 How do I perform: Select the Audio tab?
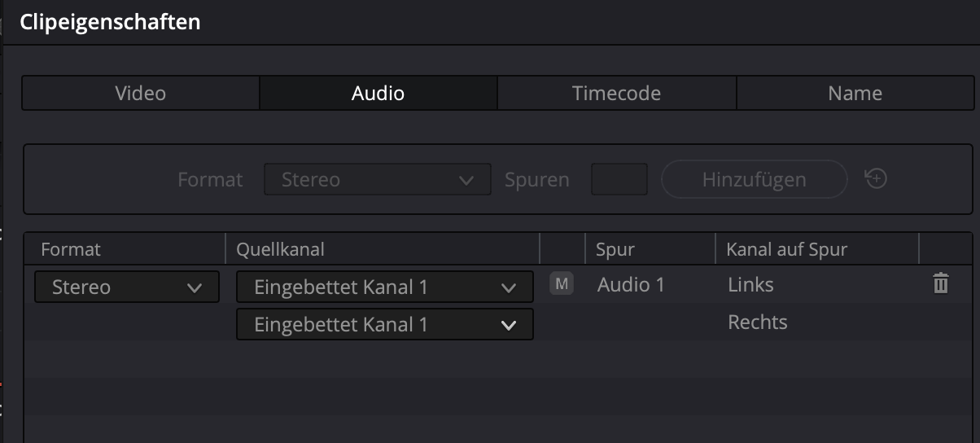pos(378,93)
